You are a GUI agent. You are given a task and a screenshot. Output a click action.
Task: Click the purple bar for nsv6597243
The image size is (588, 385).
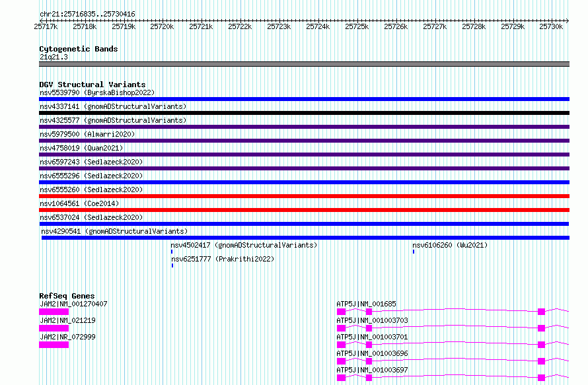click(304, 168)
